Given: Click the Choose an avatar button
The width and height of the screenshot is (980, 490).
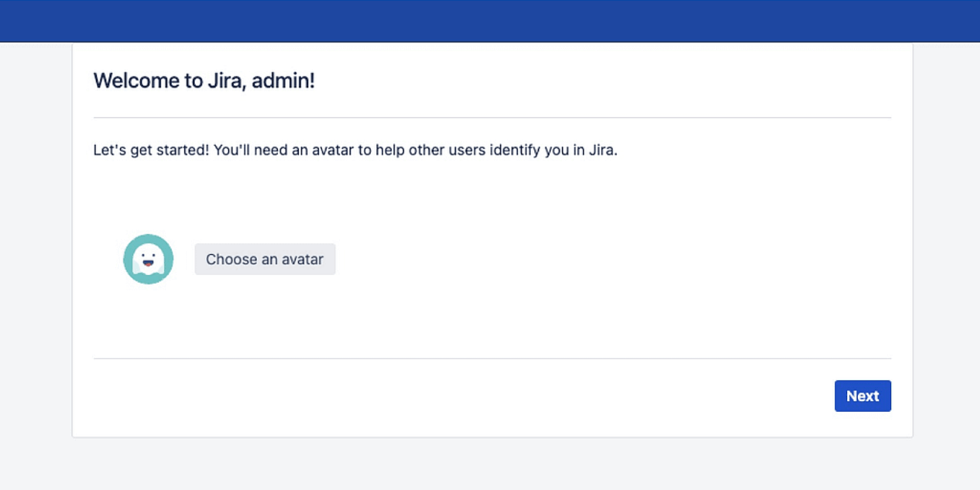Looking at the screenshot, I should click(265, 259).
